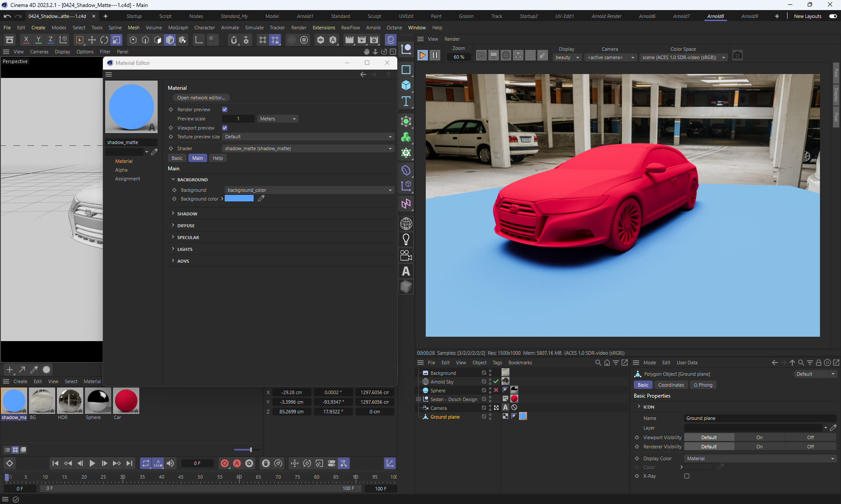Toggle the Viewport preview checkbox
841x504 pixels.
225,128
